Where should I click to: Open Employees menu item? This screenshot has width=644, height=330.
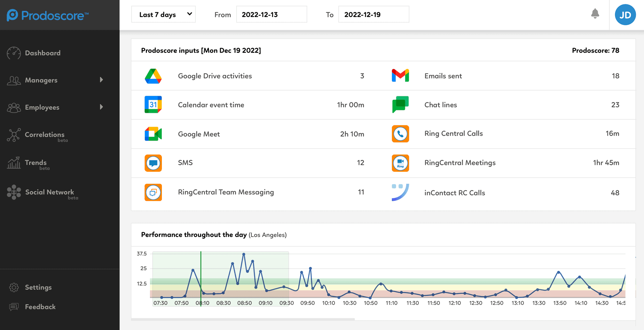pos(42,108)
